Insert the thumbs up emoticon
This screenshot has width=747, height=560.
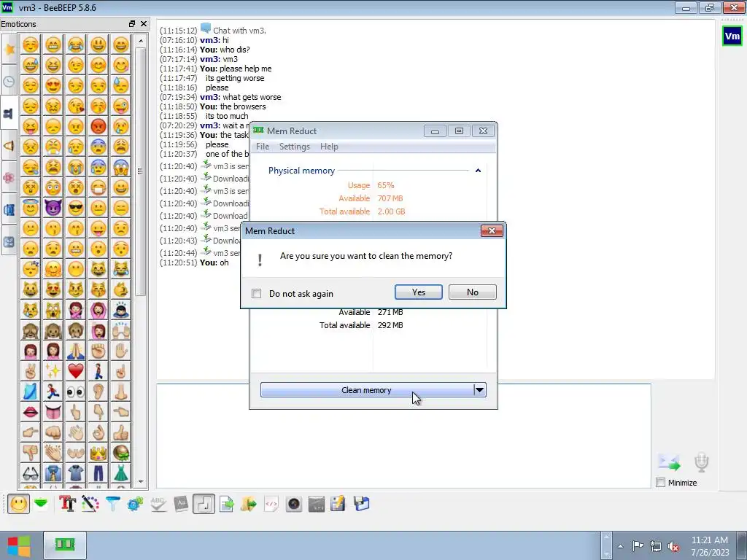pyautogui.click(x=121, y=432)
